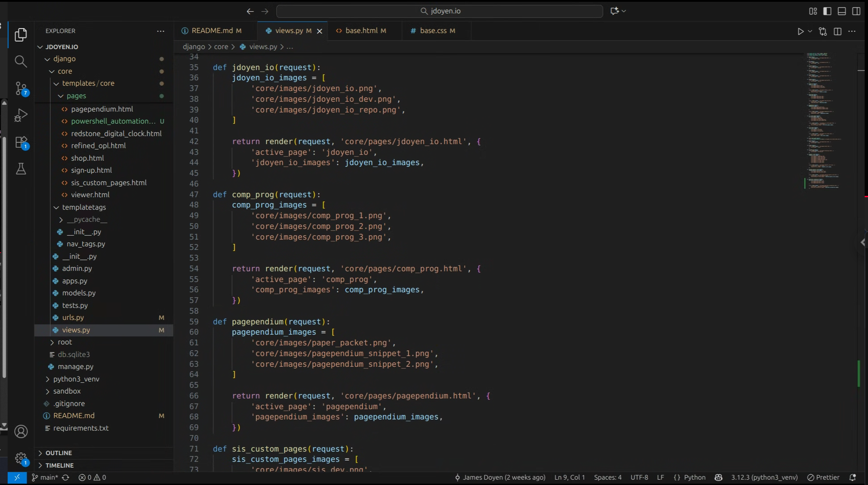Collapse the templatetags folder

click(x=83, y=207)
